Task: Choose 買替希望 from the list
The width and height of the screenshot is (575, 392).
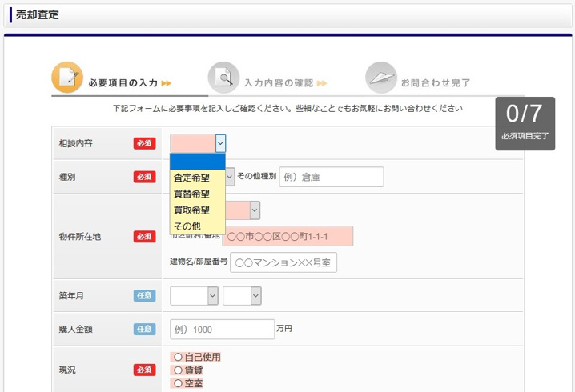Action: point(197,194)
